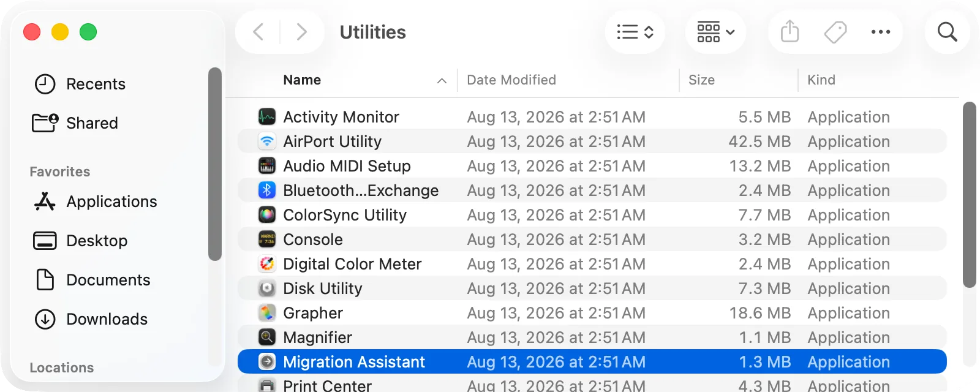Screen dimensions: 980x392
Task: Open Downloads in the sidebar
Action: 107,319
